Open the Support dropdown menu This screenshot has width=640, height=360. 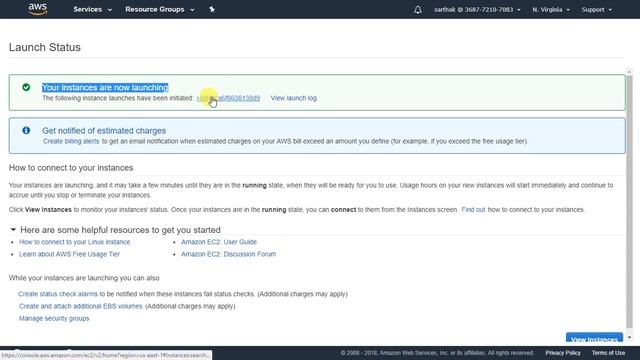[x=596, y=9]
